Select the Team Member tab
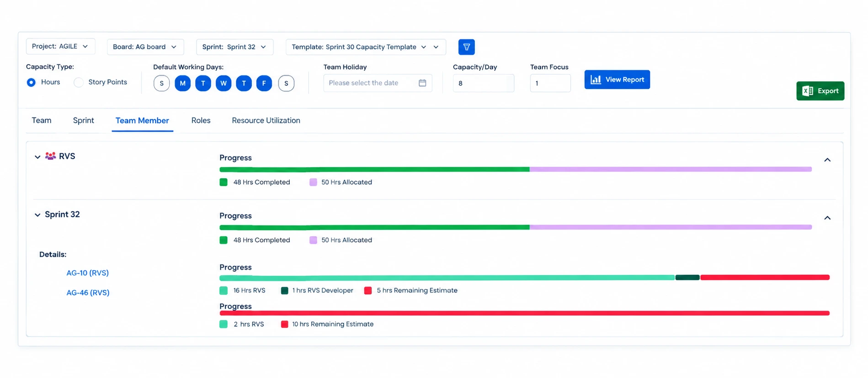The height and width of the screenshot is (378, 868). pos(142,121)
